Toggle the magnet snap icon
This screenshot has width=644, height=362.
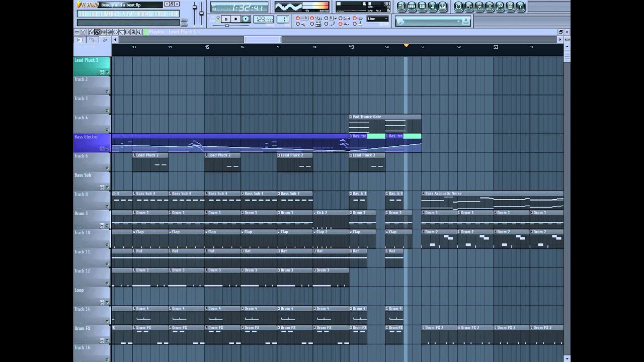point(83,32)
